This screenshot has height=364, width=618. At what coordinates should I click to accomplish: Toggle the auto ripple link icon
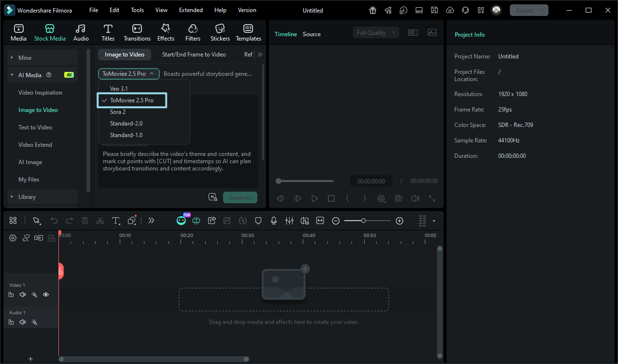point(39,238)
